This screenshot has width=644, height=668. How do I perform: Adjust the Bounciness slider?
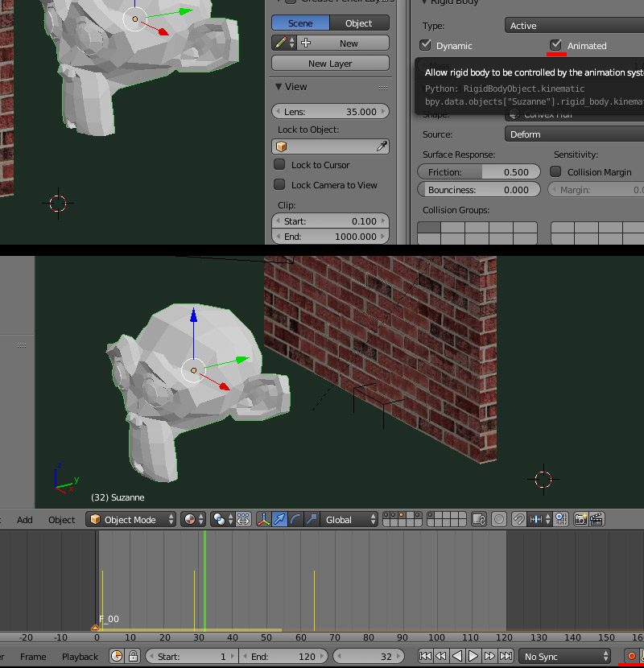[x=479, y=190]
